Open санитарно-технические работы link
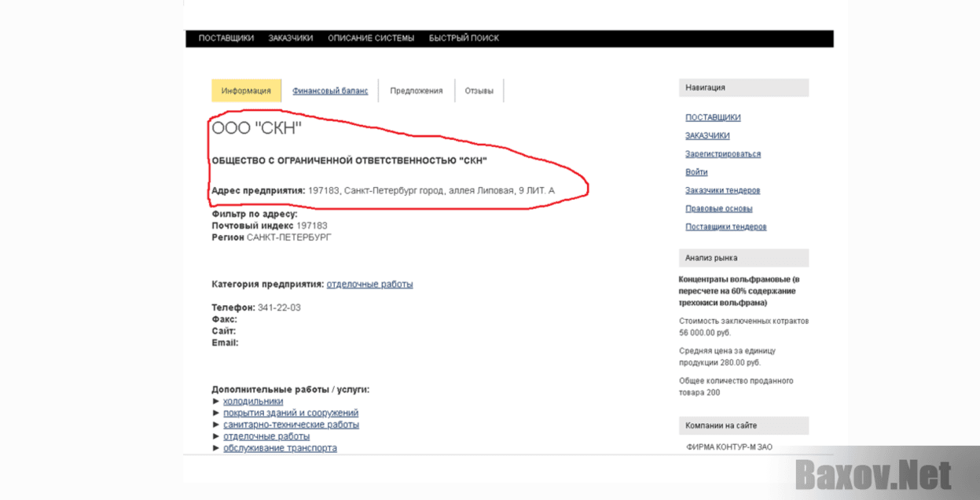The height and width of the screenshot is (500, 980). (291, 425)
